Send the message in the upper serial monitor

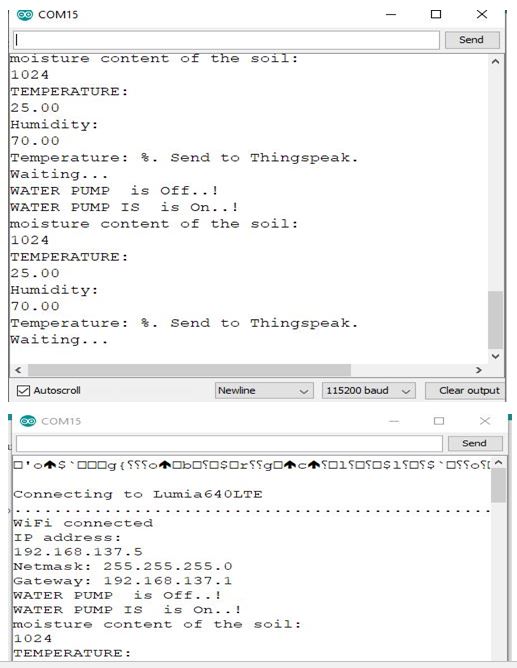point(471,40)
